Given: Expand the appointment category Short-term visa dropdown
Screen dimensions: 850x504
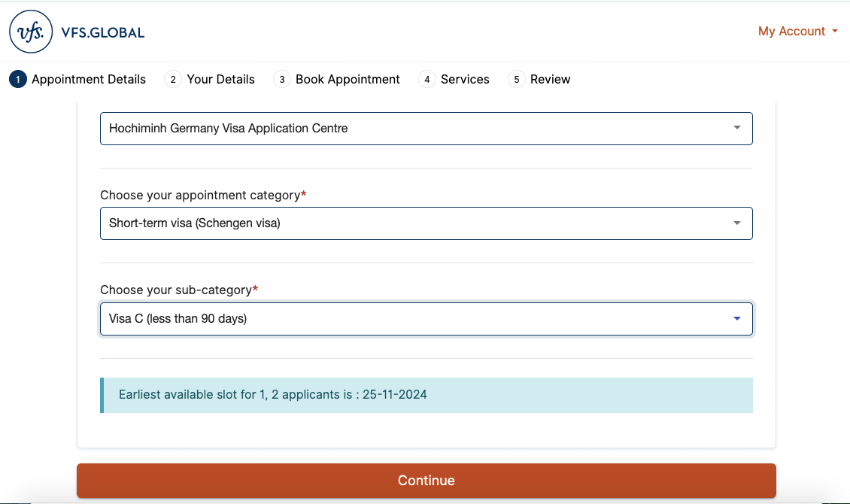Looking at the screenshot, I should click(x=426, y=223).
